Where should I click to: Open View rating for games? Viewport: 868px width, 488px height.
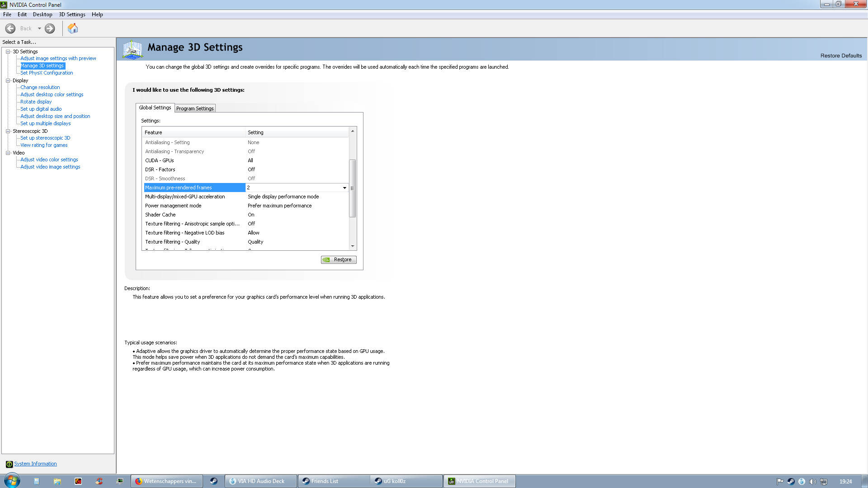point(44,145)
